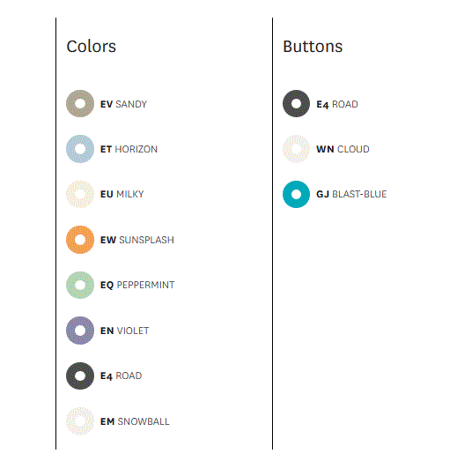Image resolution: width=457 pixels, height=476 pixels.
Task: Click the EN VIOLET label text
Action: 125,331
